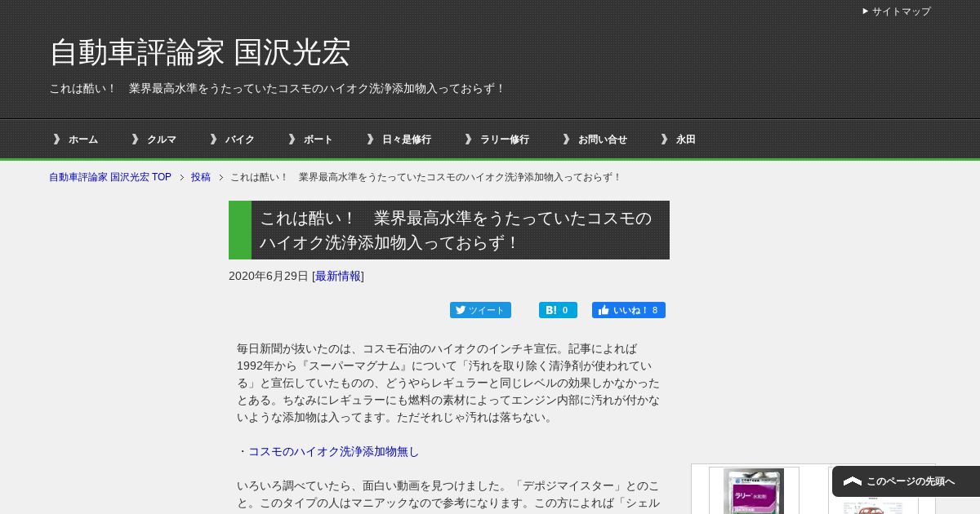
Task: Click the up-arrow icon on このページの先頭へ
Action: (853, 481)
